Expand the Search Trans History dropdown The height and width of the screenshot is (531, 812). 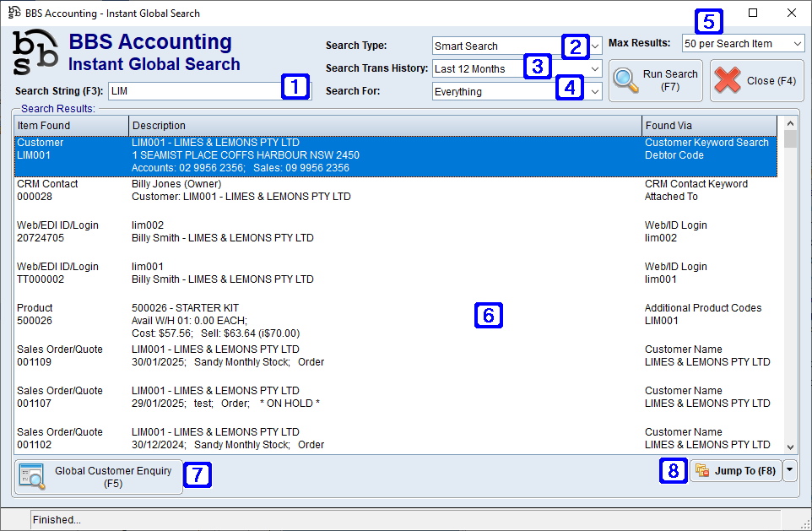[596, 68]
